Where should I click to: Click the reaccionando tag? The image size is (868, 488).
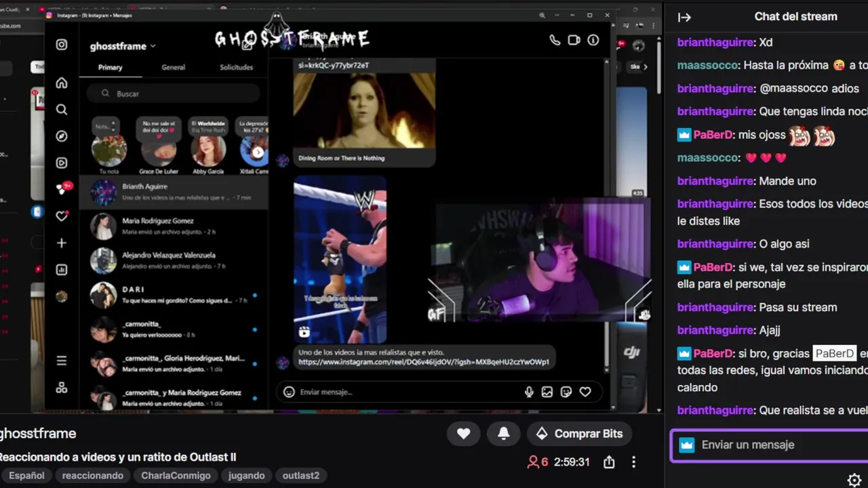point(93,476)
